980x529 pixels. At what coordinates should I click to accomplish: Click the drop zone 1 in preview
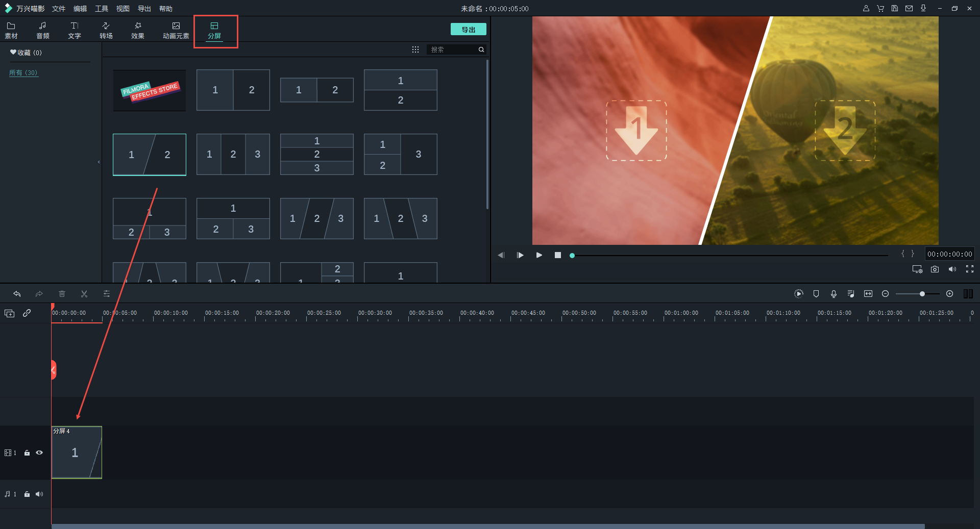(636, 131)
